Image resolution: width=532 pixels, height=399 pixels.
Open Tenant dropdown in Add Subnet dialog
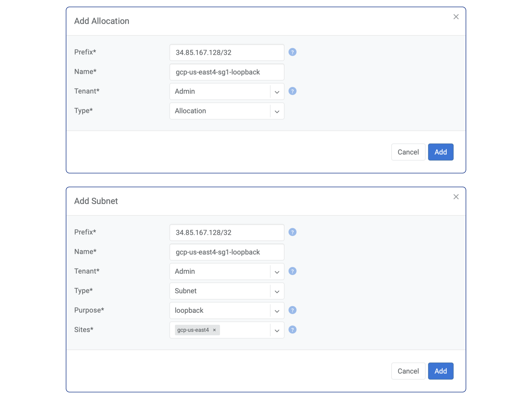point(277,272)
